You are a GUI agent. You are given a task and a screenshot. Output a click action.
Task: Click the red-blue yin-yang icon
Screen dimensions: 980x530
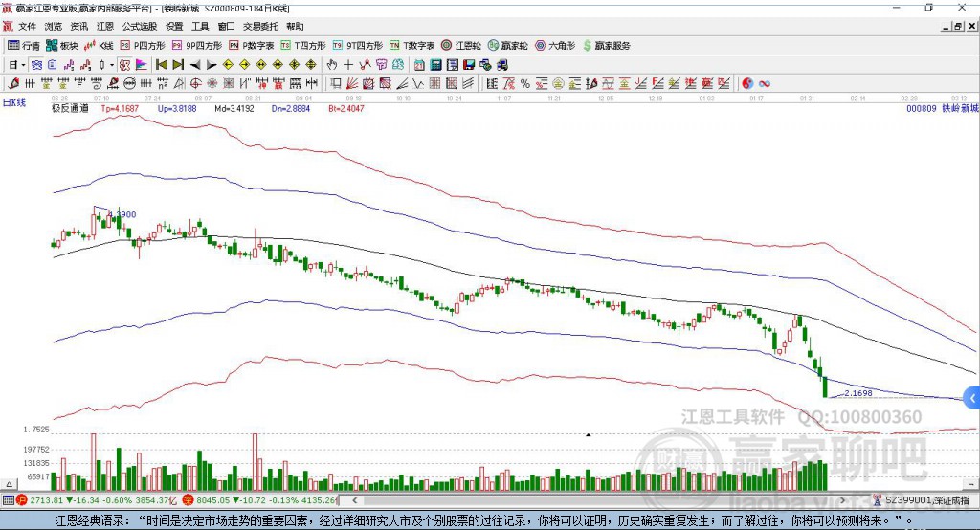(x=747, y=83)
